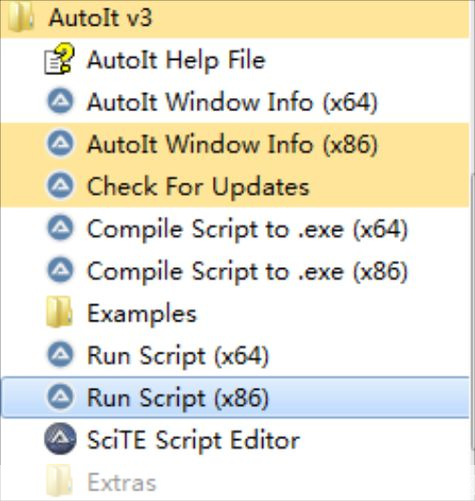
Task: Expand the Extras folder
Action: coord(234,482)
